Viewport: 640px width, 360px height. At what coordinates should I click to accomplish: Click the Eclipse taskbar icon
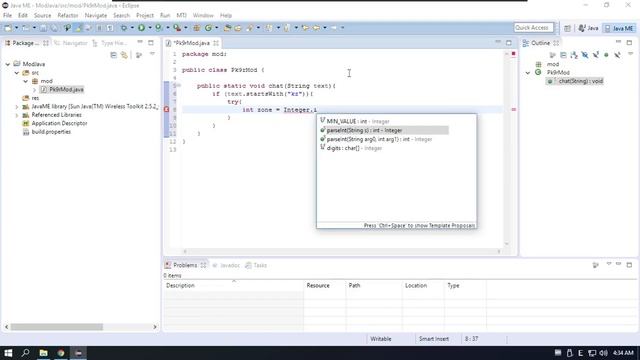(x=78, y=353)
